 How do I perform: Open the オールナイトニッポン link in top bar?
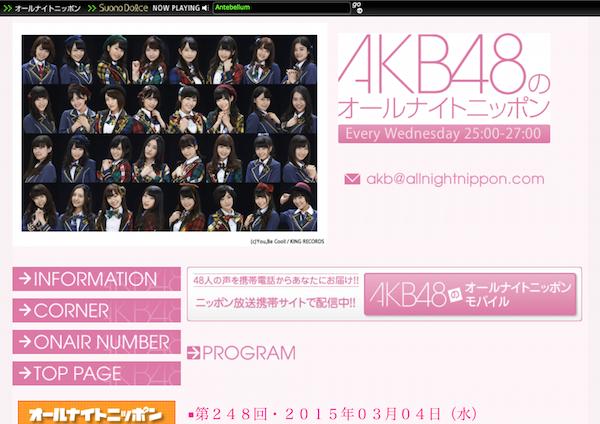(42, 8)
